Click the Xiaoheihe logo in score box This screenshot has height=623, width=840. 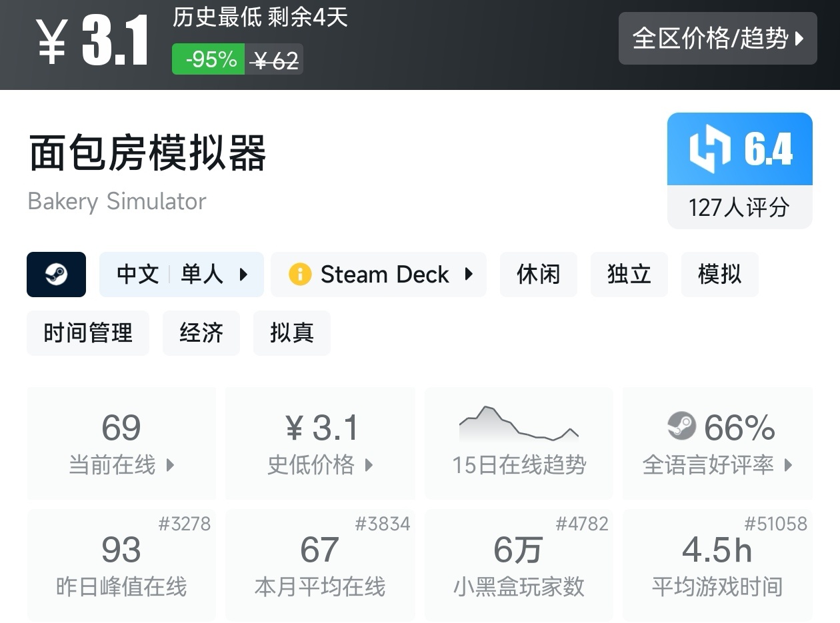(709, 149)
